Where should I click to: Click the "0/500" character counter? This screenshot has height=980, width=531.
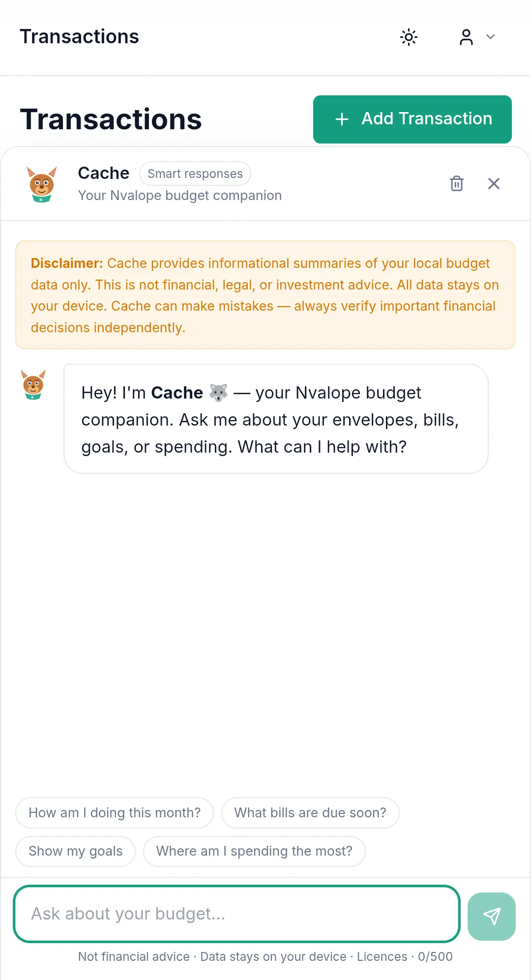tap(435, 956)
